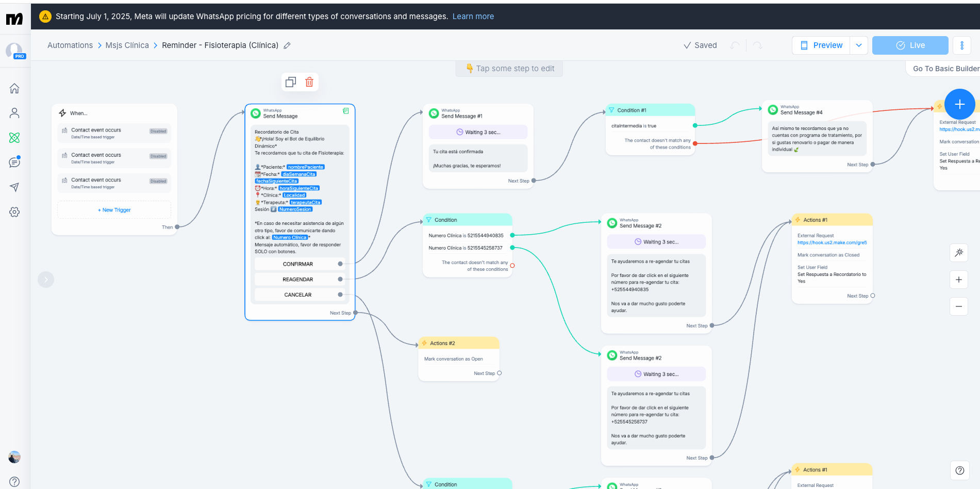980x489 pixels.
Task: Click the WhatsApp icon on Send Message #4
Action: point(773,110)
